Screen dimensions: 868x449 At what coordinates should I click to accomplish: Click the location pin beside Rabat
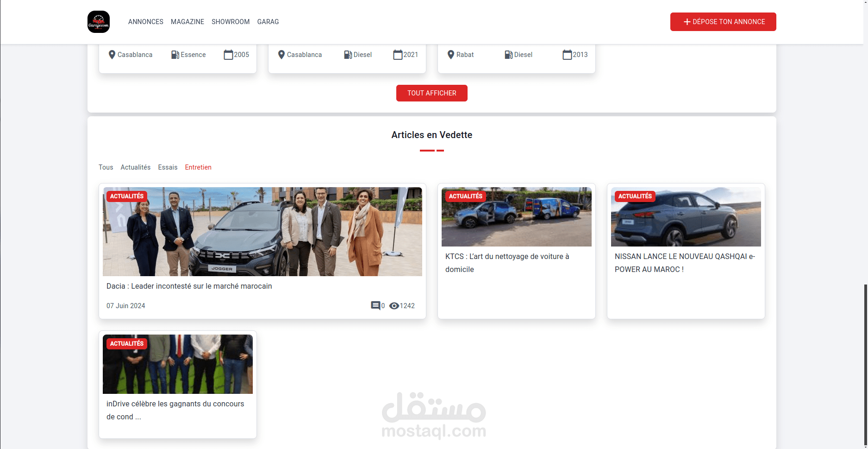click(451, 55)
